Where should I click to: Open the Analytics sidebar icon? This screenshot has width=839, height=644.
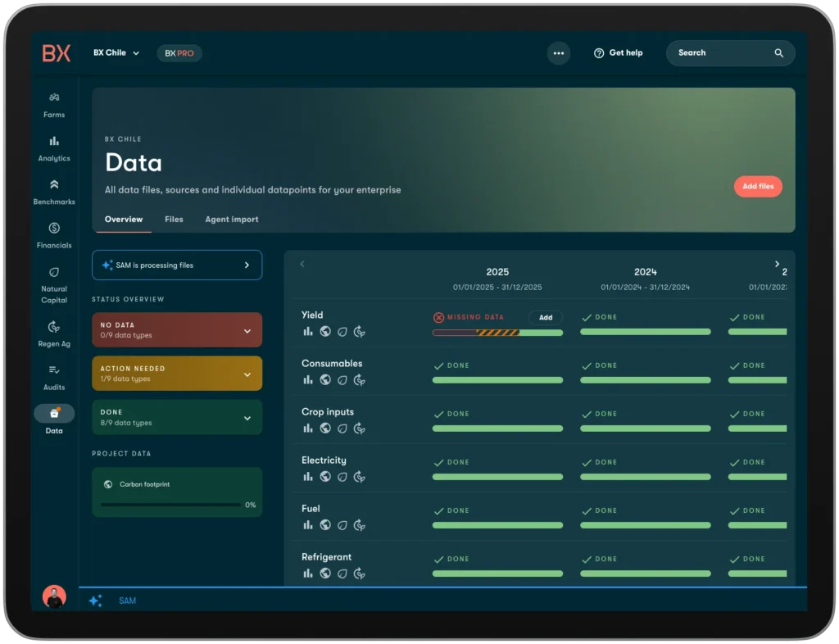(54, 142)
